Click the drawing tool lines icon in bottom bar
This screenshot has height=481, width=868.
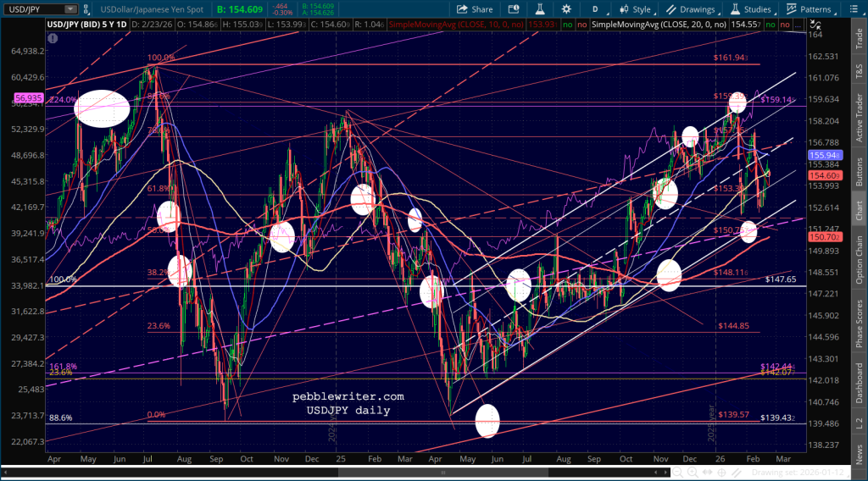pyautogui.click(x=737, y=473)
